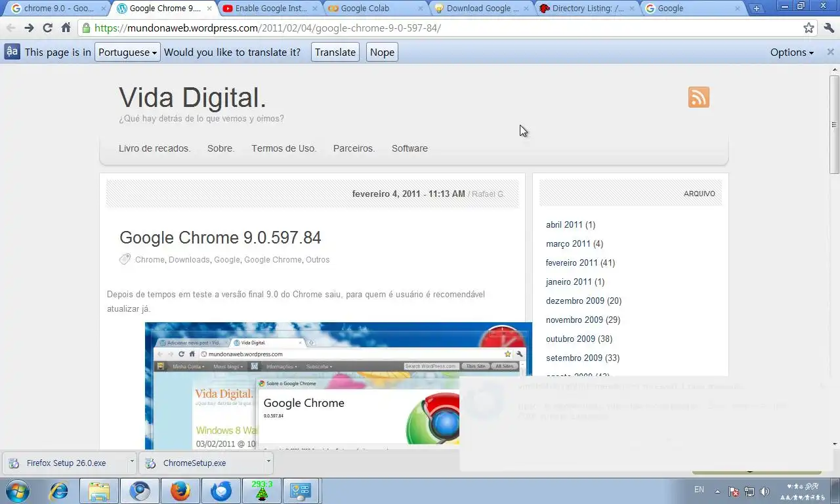
Task: Click the volume speaker tray icon
Action: (765, 492)
